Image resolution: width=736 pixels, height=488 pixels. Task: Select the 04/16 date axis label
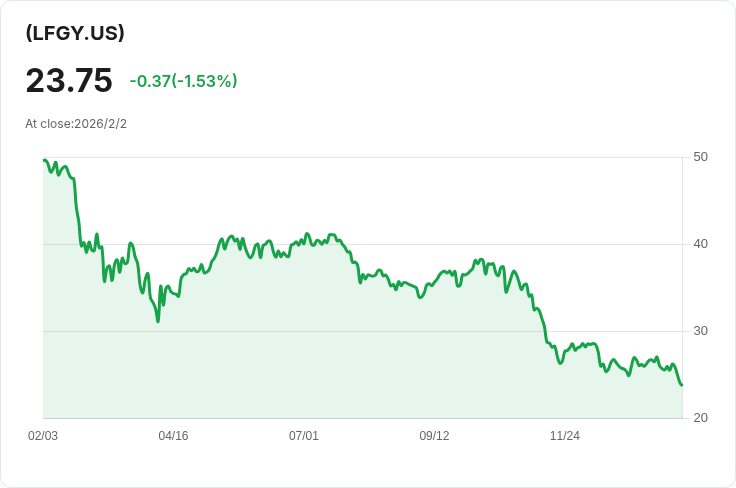coord(173,436)
